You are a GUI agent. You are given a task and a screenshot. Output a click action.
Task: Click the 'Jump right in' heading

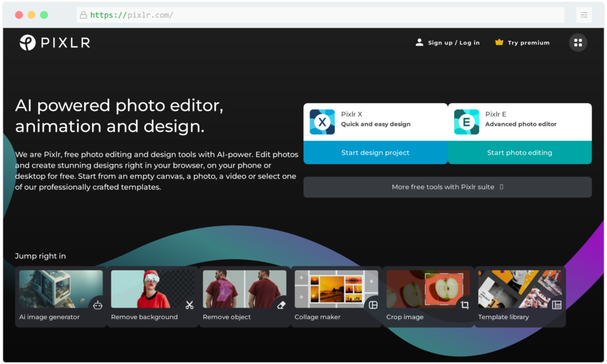(x=40, y=256)
